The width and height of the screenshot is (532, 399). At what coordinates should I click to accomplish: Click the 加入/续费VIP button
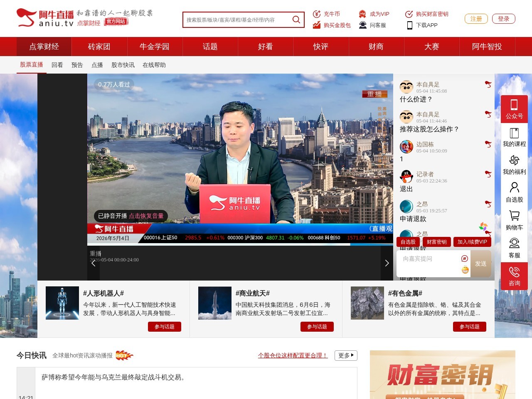pyautogui.click(x=472, y=242)
